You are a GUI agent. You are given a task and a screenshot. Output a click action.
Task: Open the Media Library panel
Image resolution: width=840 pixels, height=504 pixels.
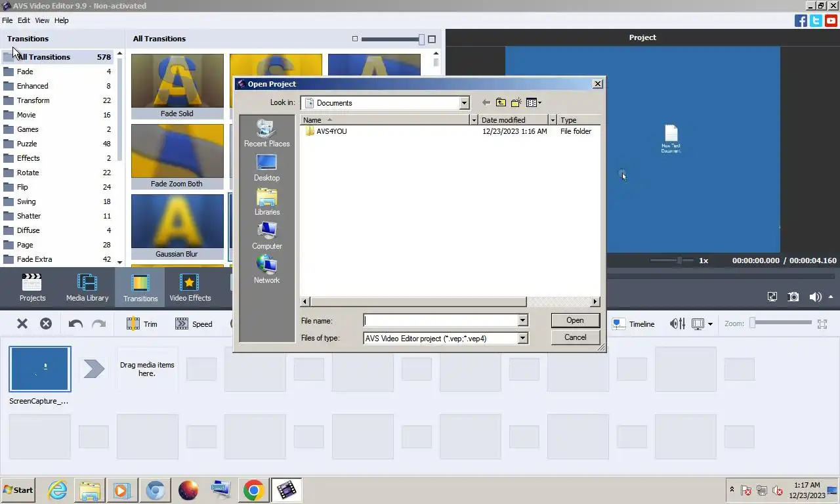point(87,287)
